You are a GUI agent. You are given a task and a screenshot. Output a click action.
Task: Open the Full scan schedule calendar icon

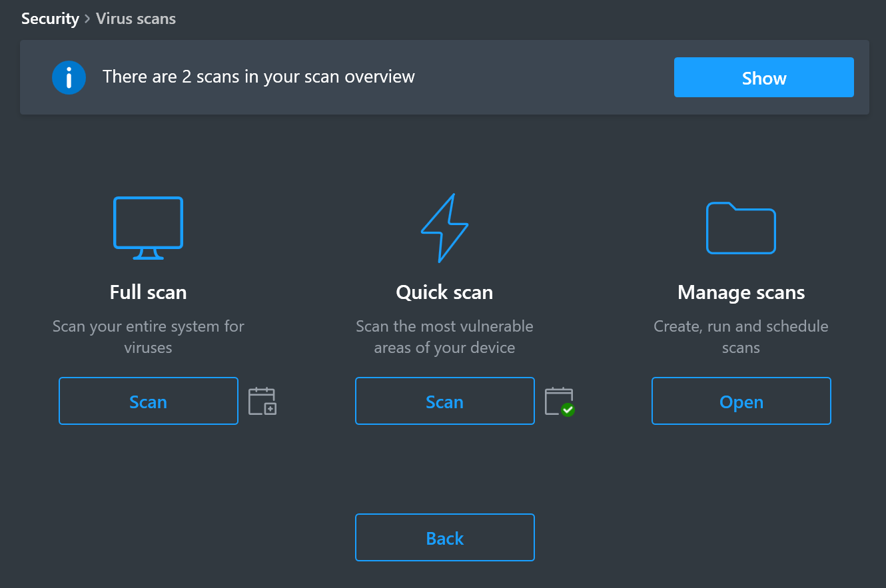pyautogui.click(x=262, y=401)
